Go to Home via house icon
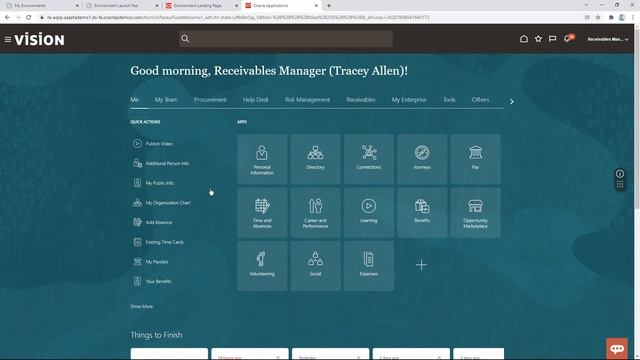This screenshot has height=360, width=640. [x=524, y=39]
